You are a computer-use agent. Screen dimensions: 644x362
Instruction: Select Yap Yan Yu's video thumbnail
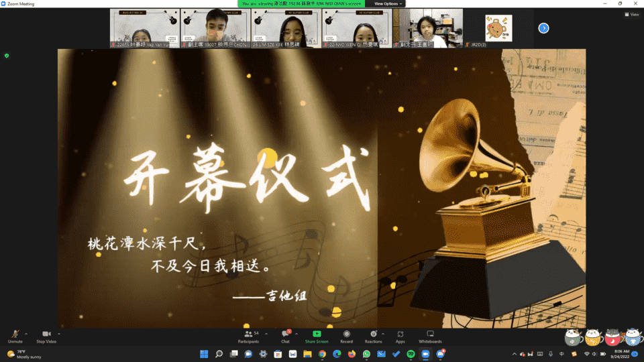click(145, 28)
